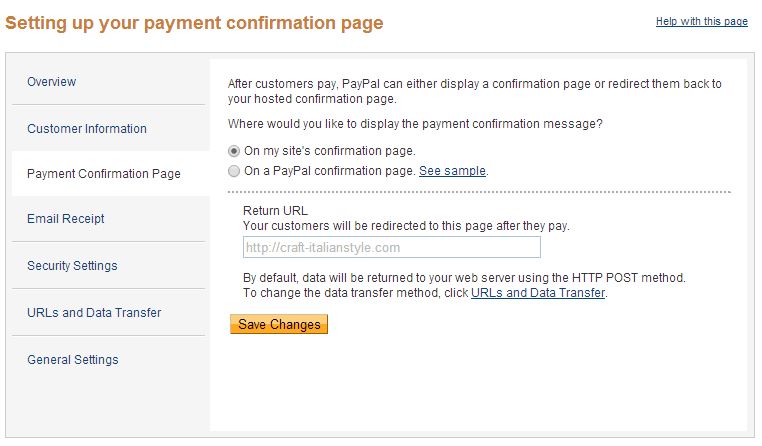Open the Email Receipt section
The width and height of the screenshot is (762, 446).
(x=66, y=219)
